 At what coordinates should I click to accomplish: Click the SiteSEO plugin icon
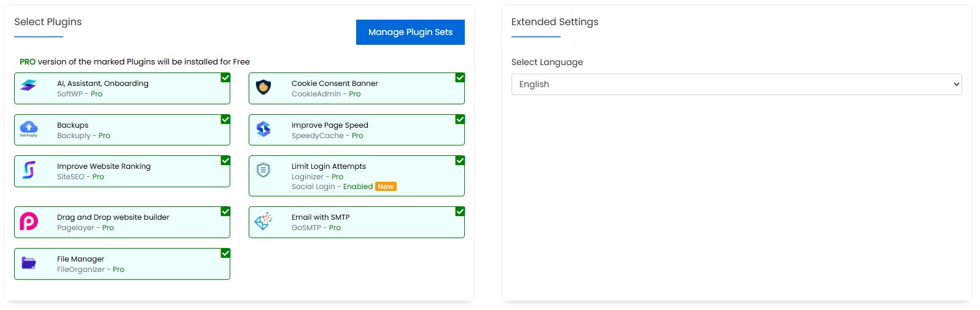coord(29,170)
